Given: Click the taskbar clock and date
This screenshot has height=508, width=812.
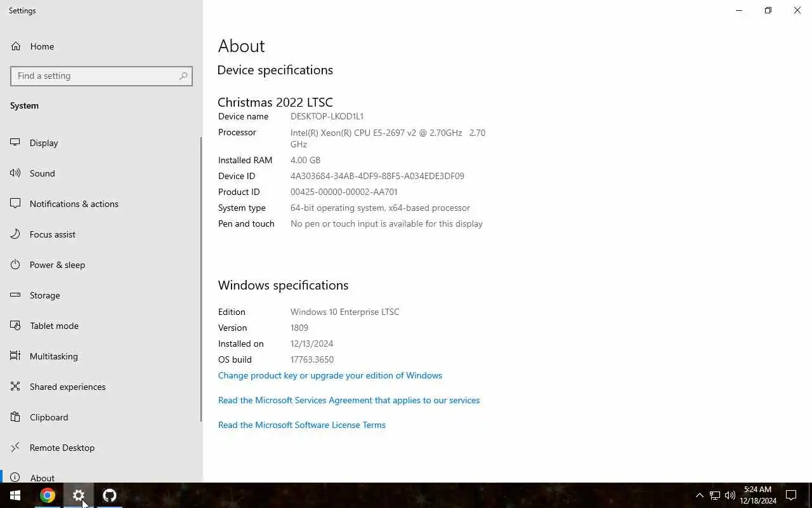Looking at the screenshot, I should [758, 495].
